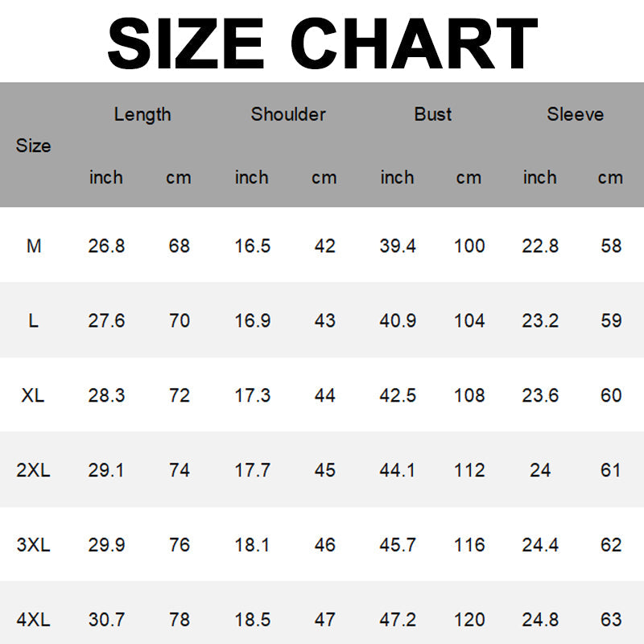Click the Length column header
This screenshot has width=644, height=644.
142,114
